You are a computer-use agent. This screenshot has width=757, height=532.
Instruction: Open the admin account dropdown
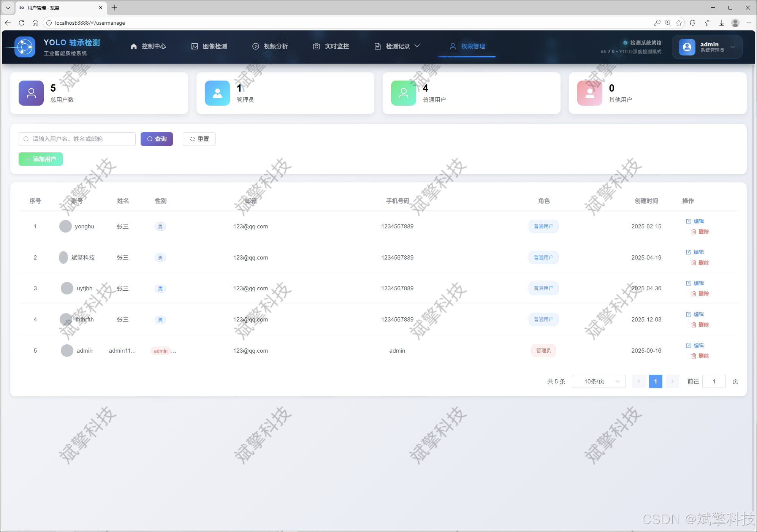coord(707,47)
